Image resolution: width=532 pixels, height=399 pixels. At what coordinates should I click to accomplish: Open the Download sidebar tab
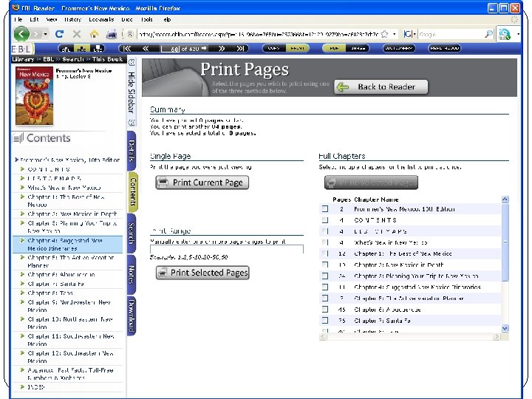132,316
